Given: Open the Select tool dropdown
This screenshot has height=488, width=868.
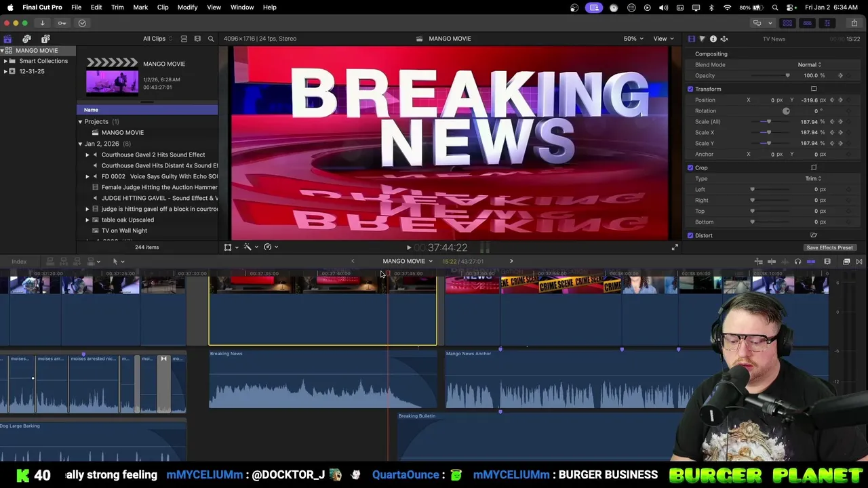Looking at the screenshot, I should (x=118, y=262).
